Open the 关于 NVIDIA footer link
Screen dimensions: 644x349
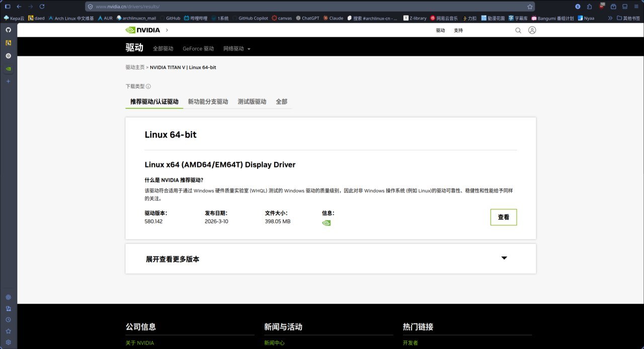139,342
